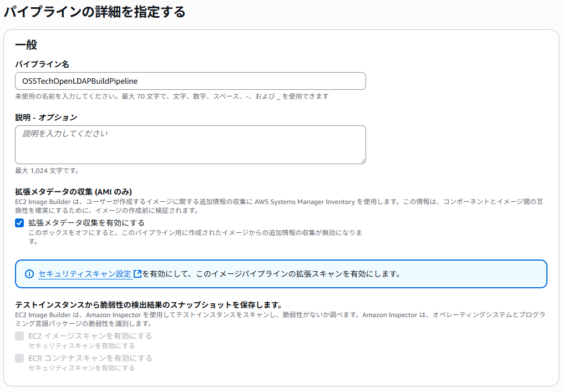Click the 未使用の名前を入力してください hint text
Image resolution: width=563 pixels, height=392 pixels.
[x=172, y=96]
